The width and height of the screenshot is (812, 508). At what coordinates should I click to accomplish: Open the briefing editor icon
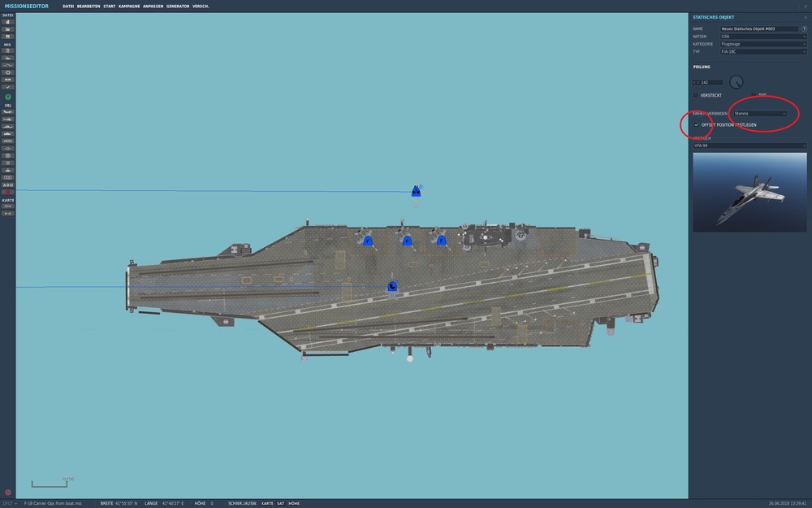click(x=6, y=51)
